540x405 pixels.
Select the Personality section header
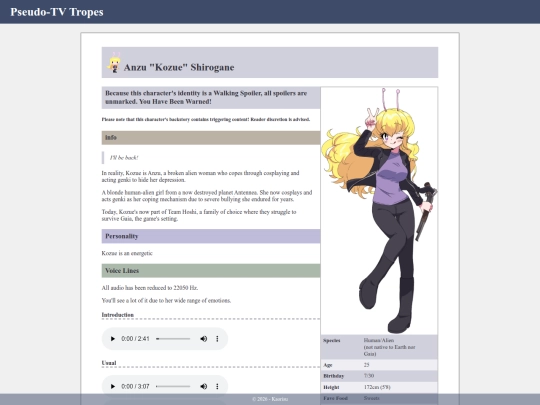[x=211, y=236]
